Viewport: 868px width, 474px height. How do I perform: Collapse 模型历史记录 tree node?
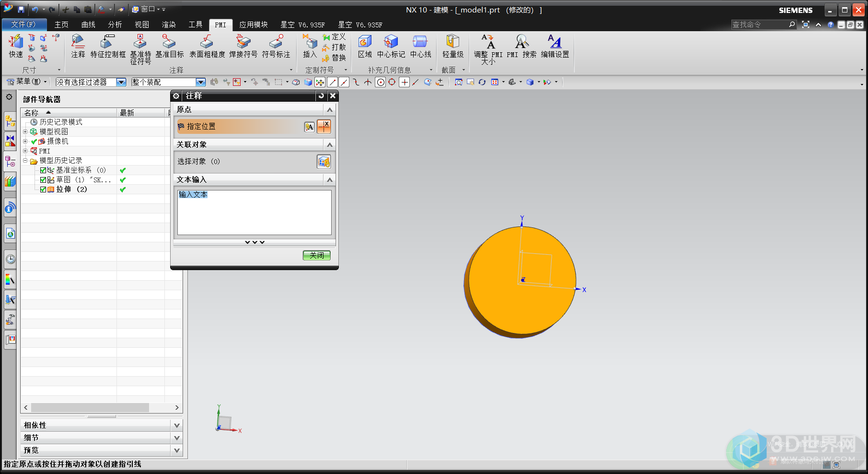coord(25,160)
